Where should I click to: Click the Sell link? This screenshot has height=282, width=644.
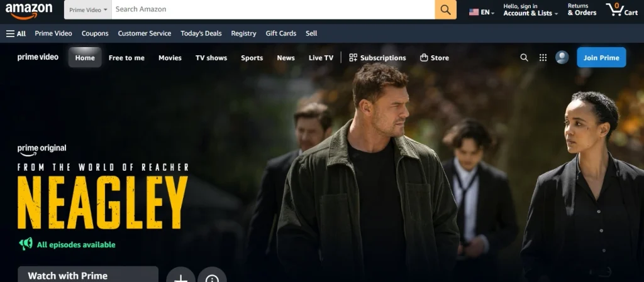tap(311, 34)
